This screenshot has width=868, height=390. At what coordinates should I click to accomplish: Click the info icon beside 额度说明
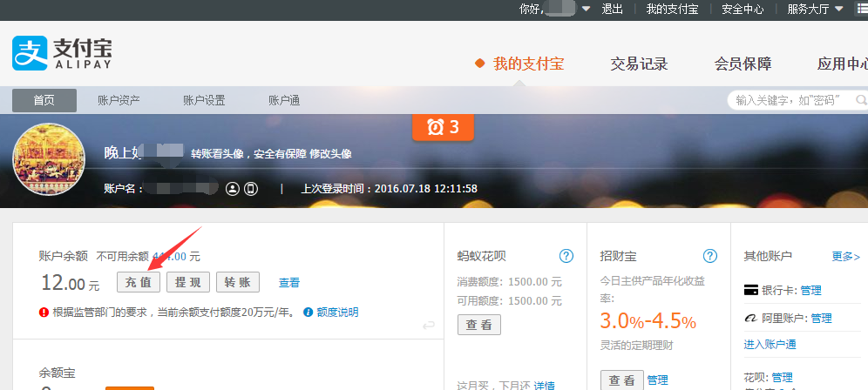309,312
